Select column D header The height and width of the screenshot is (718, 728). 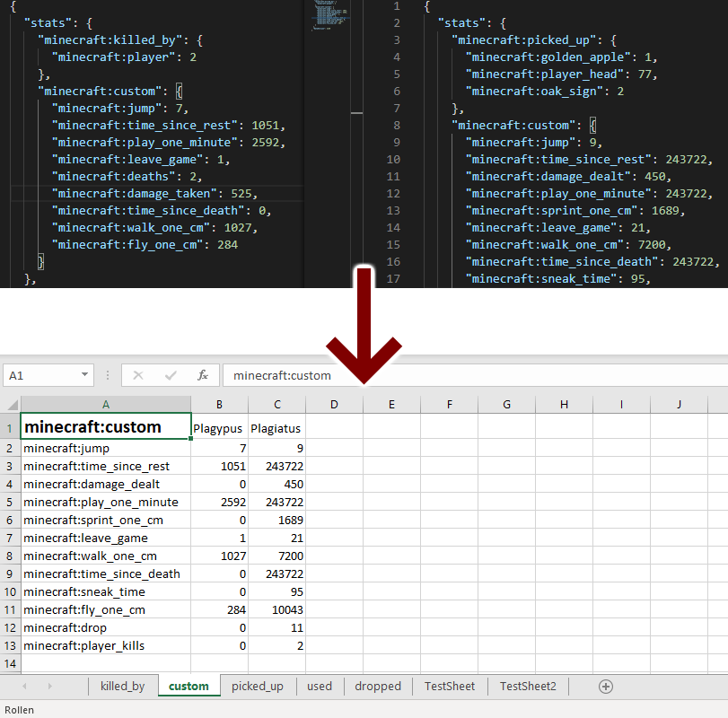pyautogui.click(x=334, y=404)
